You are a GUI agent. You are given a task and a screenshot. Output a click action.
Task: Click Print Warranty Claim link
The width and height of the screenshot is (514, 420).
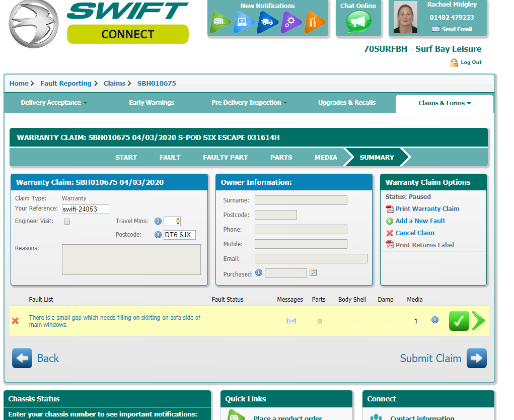point(427,209)
